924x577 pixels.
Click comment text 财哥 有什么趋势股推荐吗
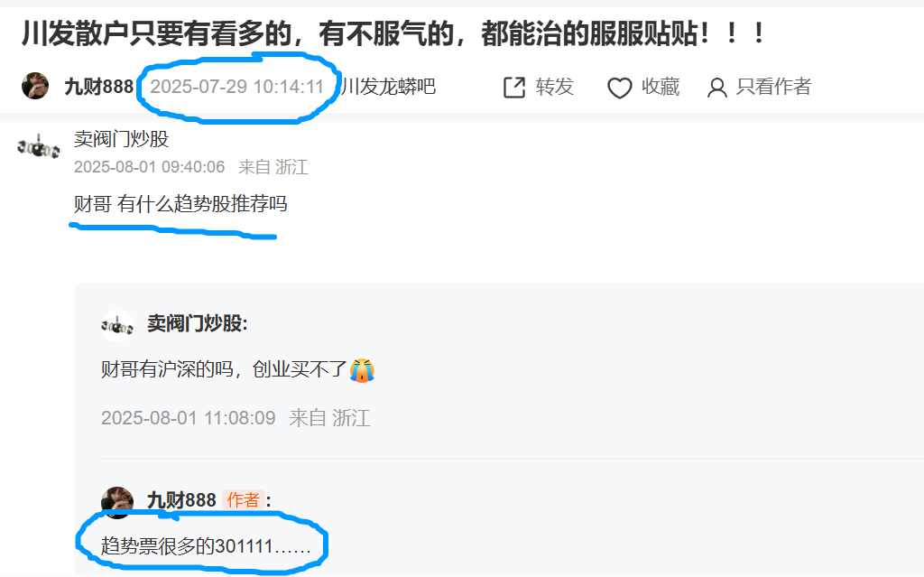(x=180, y=204)
